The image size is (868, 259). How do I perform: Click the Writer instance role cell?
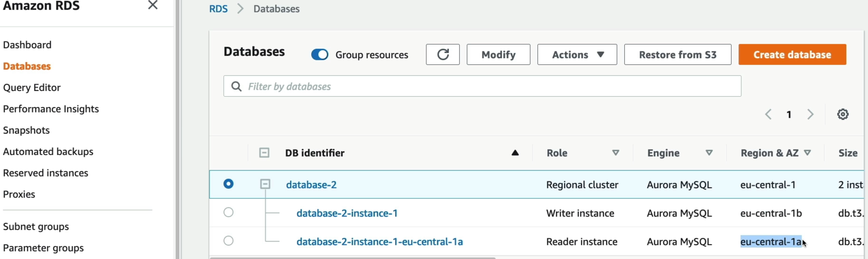click(580, 213)
